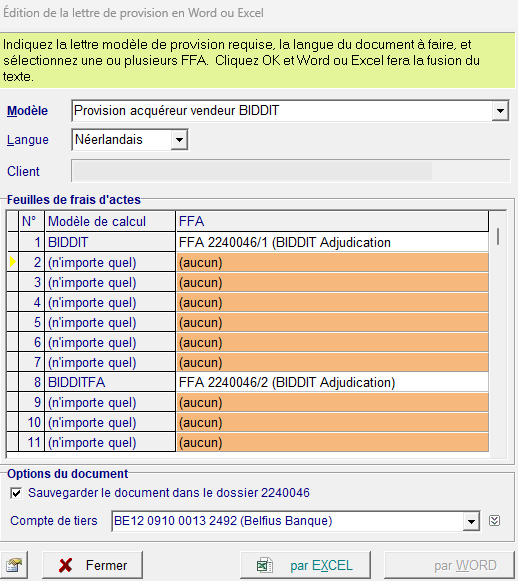Open the Modèle dropdown list

tap(500, 110)
